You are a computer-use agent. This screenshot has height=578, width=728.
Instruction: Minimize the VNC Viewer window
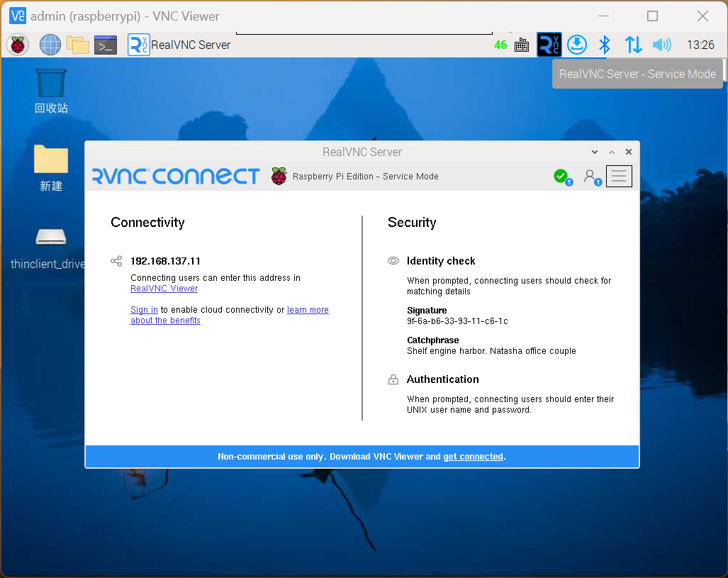(x=603, y=16)
